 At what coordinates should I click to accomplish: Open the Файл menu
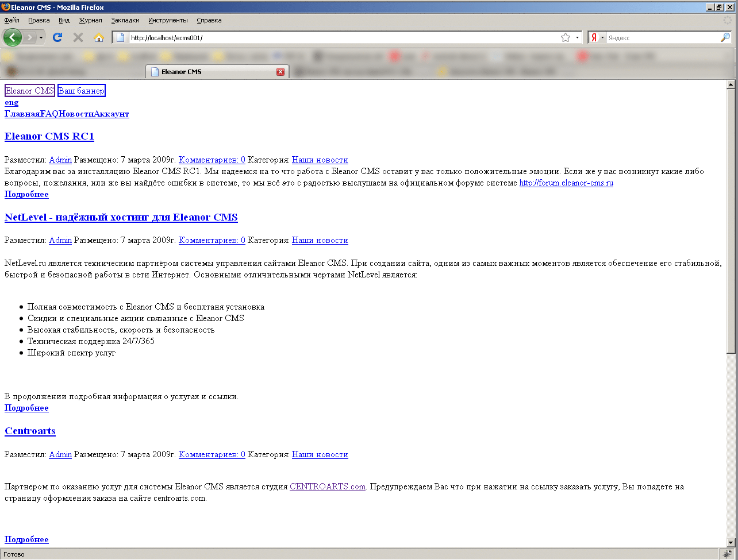coord(11,20)
